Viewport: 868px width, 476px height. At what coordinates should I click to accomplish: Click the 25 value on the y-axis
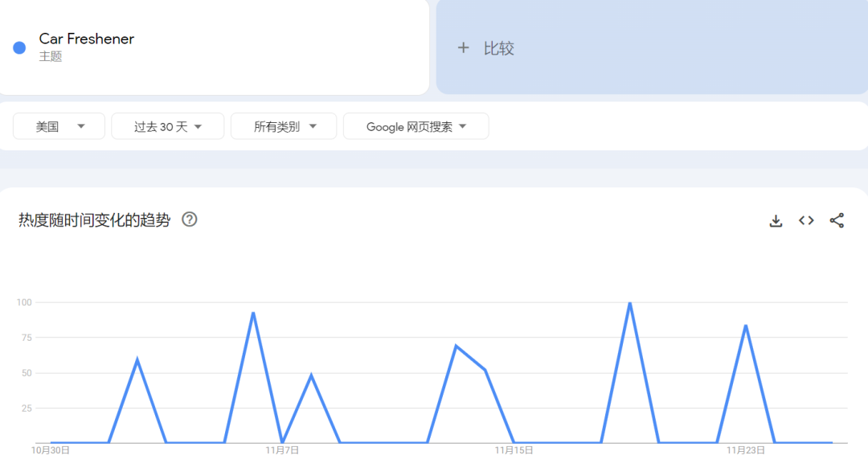tap(27, 408)
